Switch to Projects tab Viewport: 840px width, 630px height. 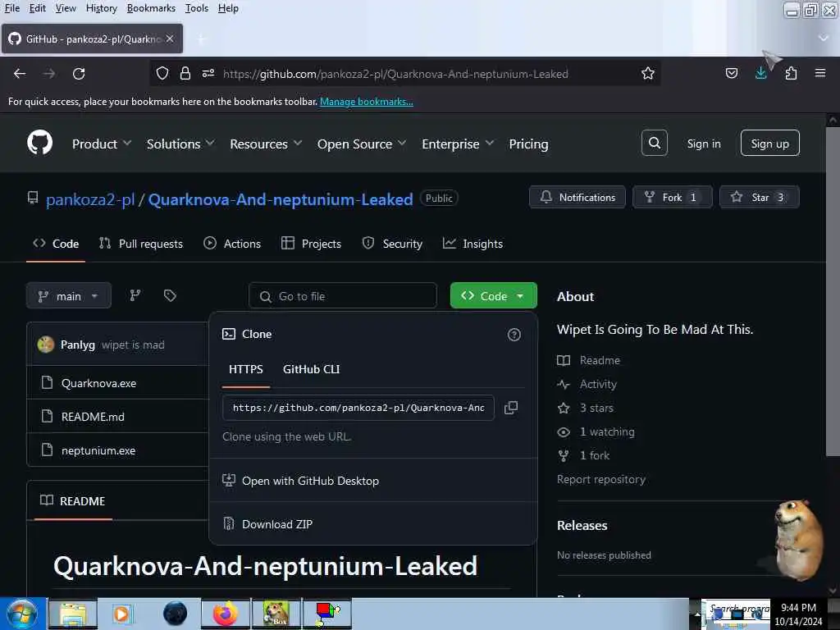coord(311,244)
